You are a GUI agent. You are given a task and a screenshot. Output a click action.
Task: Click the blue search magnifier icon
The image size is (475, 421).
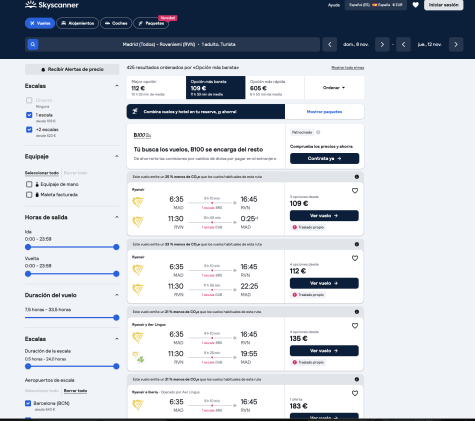click(x=33, y=44)
